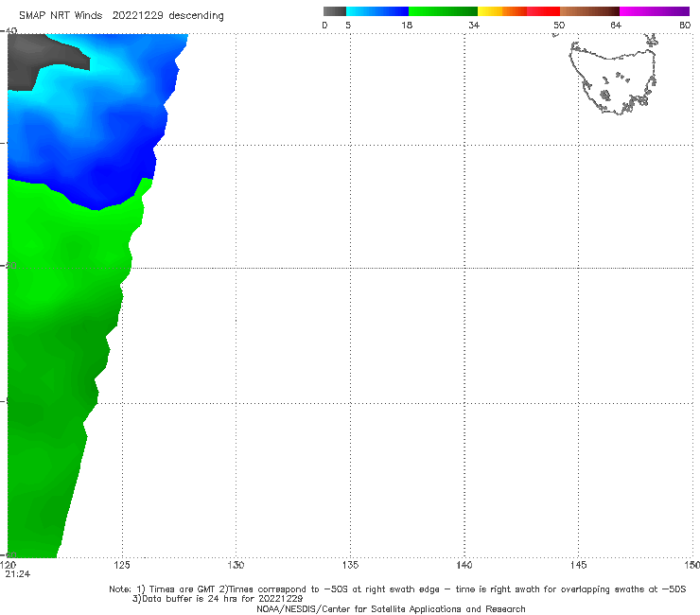The width and height of the screenshot is (700, 615).
Task: Click the '125' longitude axis label
Action: [122, 566]
